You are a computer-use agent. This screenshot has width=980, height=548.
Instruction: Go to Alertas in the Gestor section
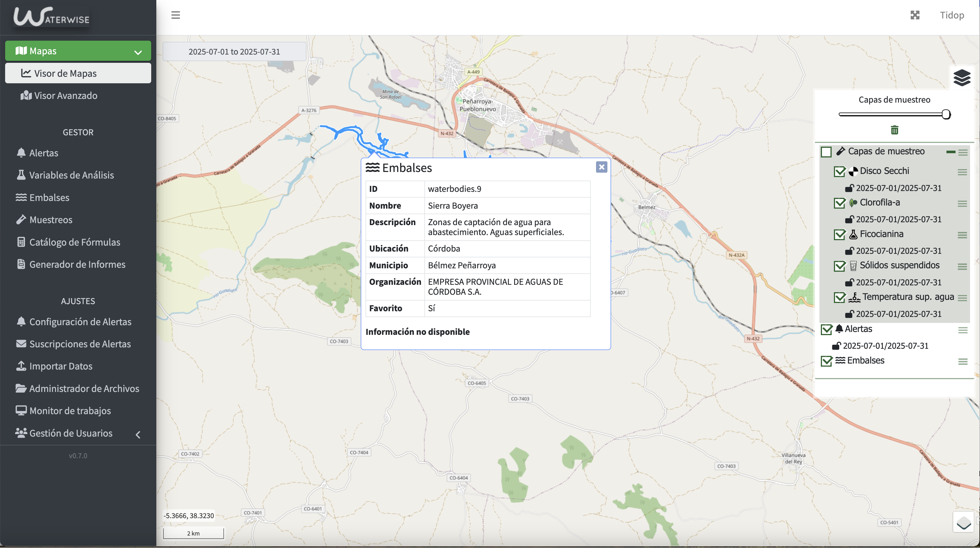pyautogui.click(x=78, y=153)
